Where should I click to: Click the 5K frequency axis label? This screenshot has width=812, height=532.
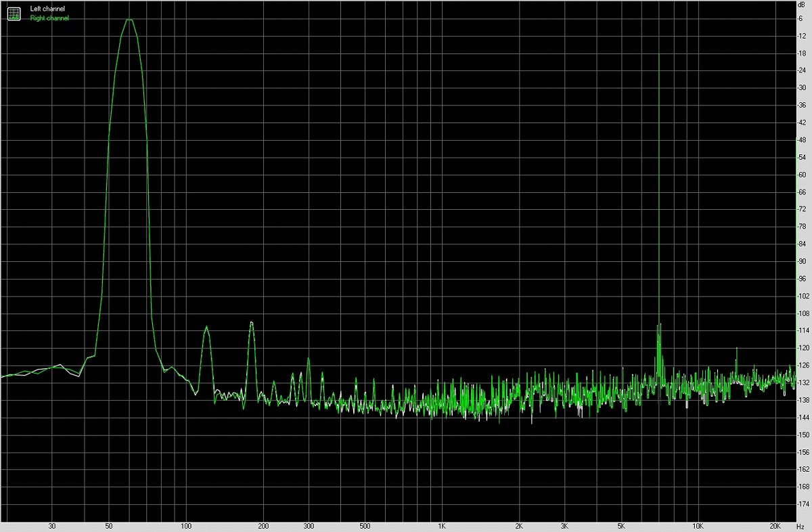pos(621,526)
